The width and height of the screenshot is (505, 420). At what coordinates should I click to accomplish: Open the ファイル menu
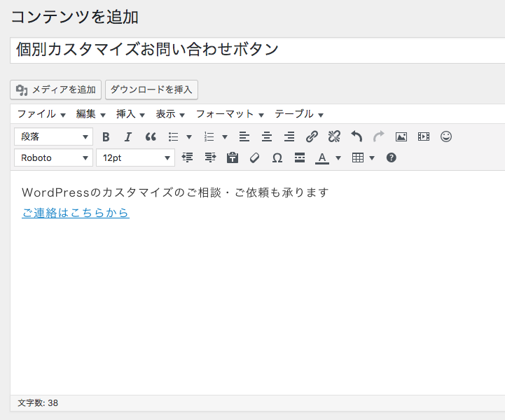[x=41, y=114]
